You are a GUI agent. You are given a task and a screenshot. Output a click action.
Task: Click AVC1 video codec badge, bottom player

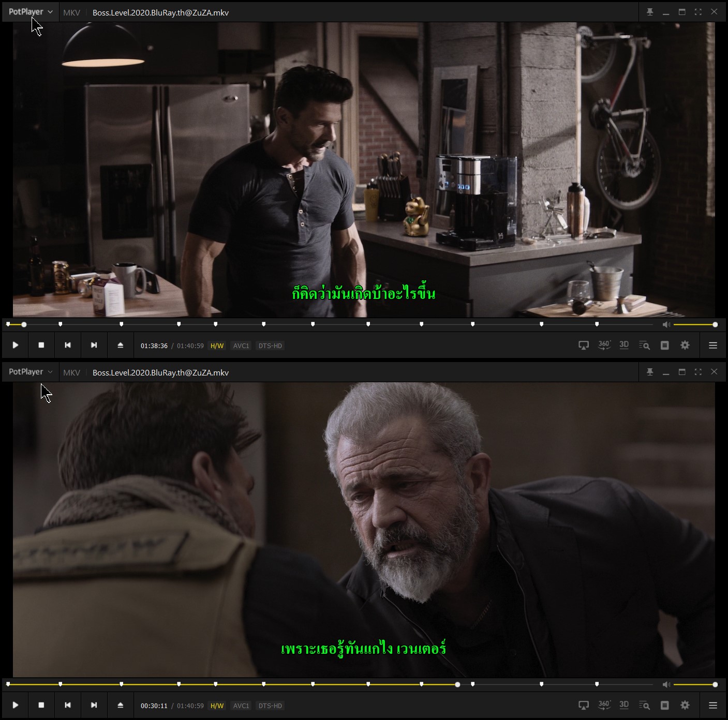click(241, 706)
